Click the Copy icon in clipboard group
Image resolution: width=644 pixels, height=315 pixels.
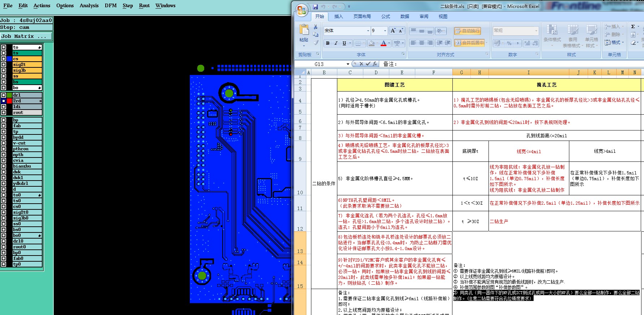(x=316, y=35)
